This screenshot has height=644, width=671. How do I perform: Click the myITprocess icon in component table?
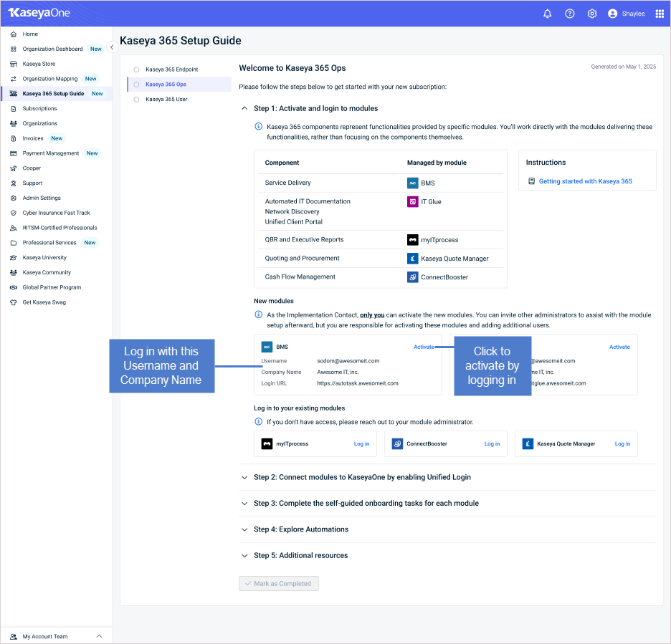tap(412, 240)
